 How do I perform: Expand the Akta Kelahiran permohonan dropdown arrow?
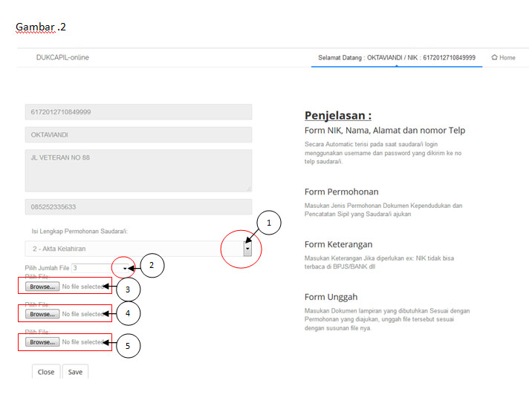click(247, 249)
